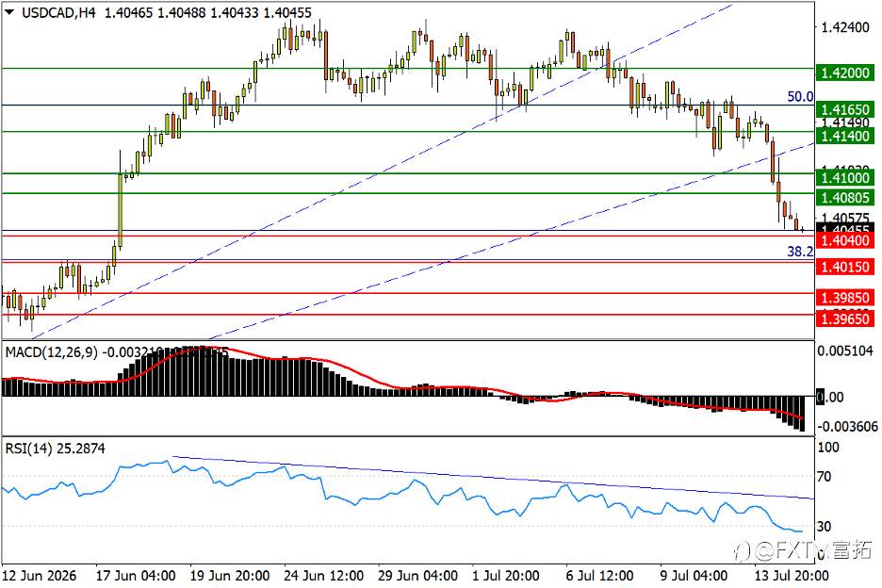Select the 1.42000 green price label

pos(845,73)
